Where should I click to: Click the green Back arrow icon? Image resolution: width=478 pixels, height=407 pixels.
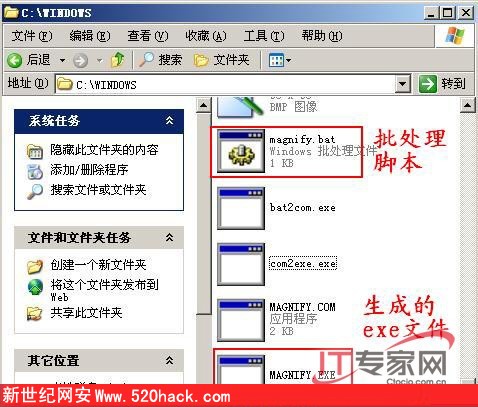pos(15,61)
